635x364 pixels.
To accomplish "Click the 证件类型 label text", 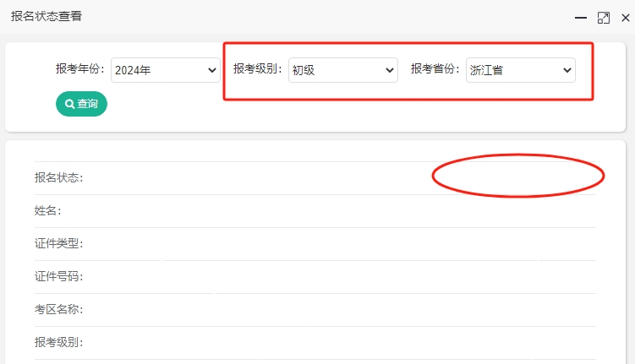I will (58, 243).
